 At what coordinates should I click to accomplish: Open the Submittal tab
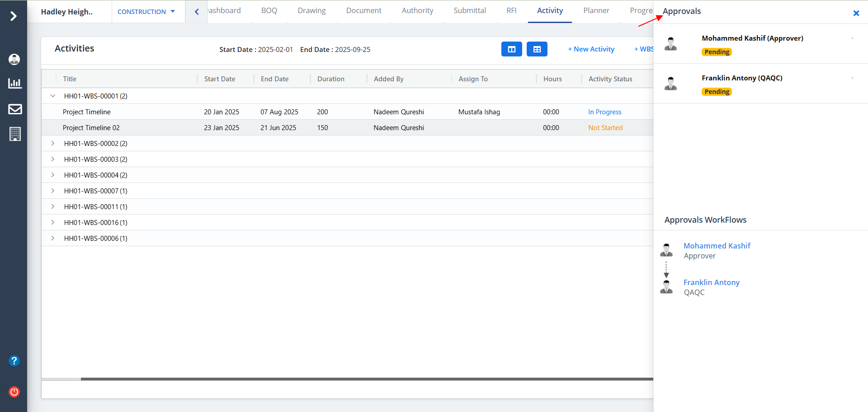pos(469,11)
